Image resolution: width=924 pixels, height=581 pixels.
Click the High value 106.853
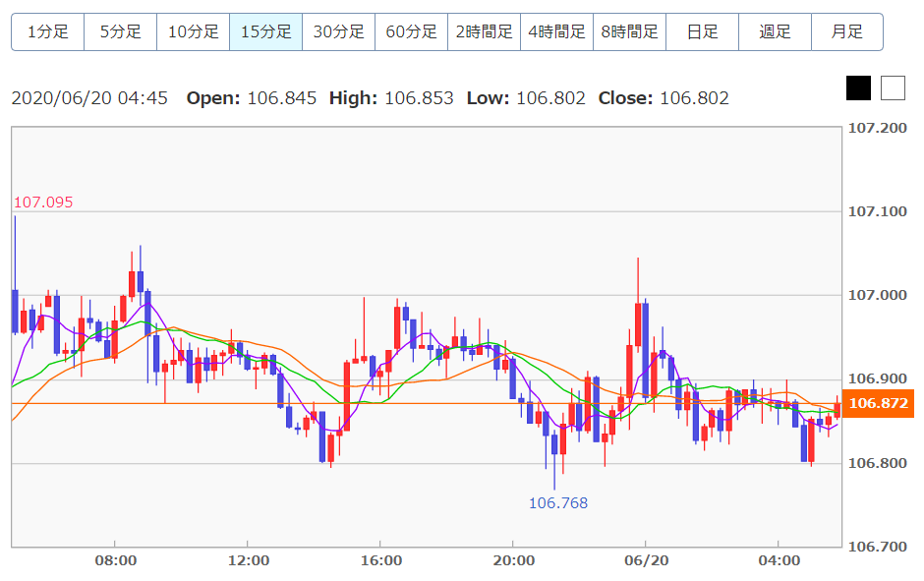(419, 97)
